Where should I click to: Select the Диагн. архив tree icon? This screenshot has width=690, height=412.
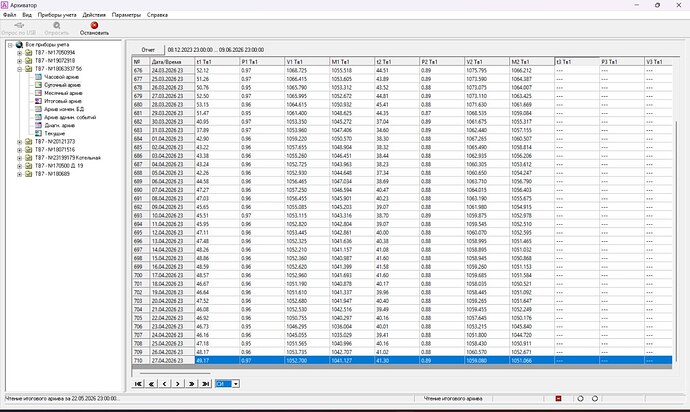(x=38, y=125)
